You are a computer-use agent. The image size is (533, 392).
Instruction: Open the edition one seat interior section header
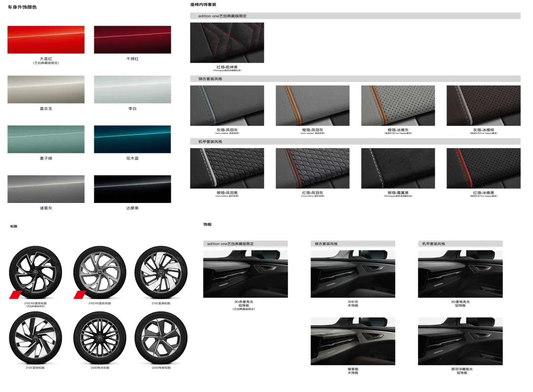coord(355,16)
